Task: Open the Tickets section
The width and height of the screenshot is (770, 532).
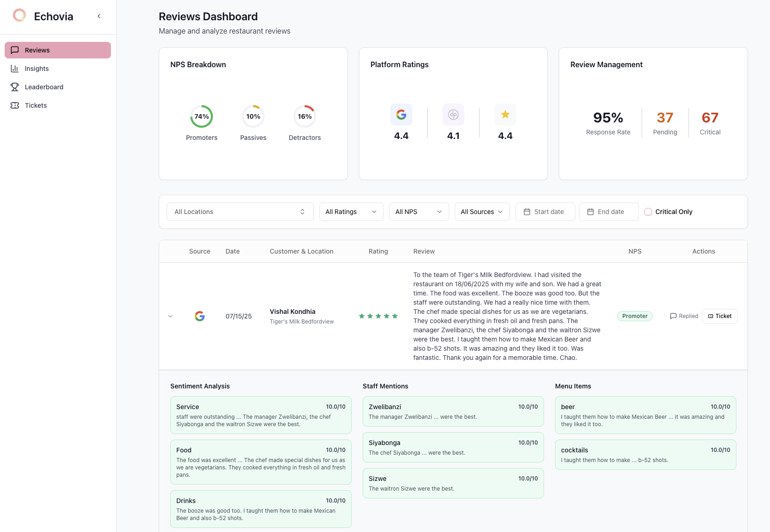Action: (x=58, y=105)
